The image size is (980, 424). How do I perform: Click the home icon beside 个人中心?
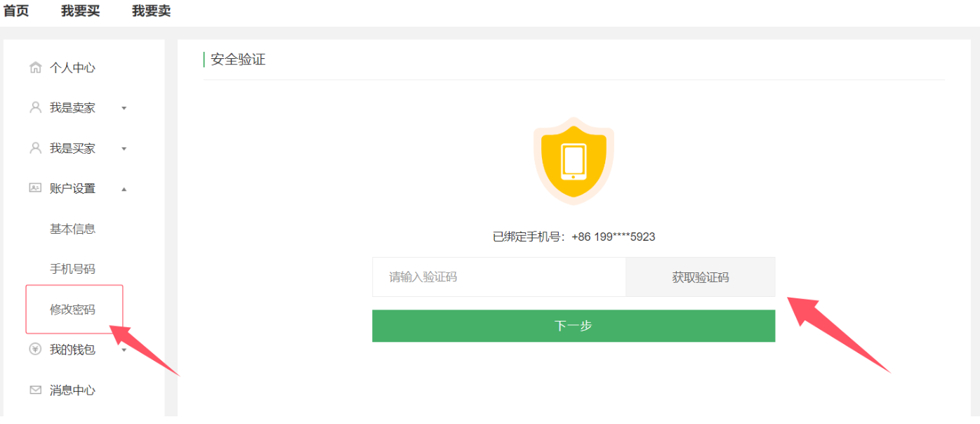coord(35,68)
